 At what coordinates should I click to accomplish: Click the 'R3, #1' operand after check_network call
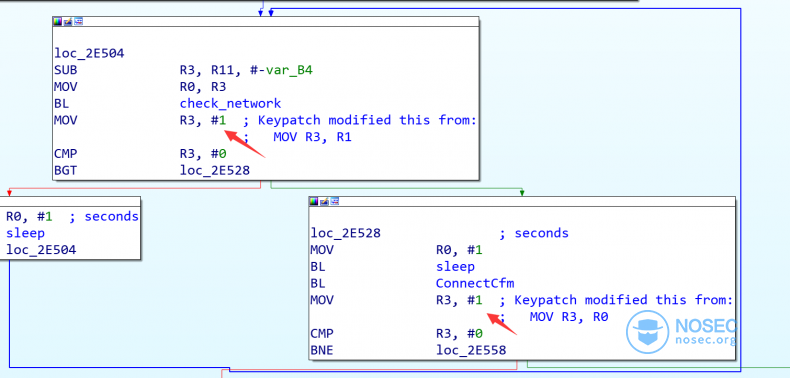pos(203,120)
